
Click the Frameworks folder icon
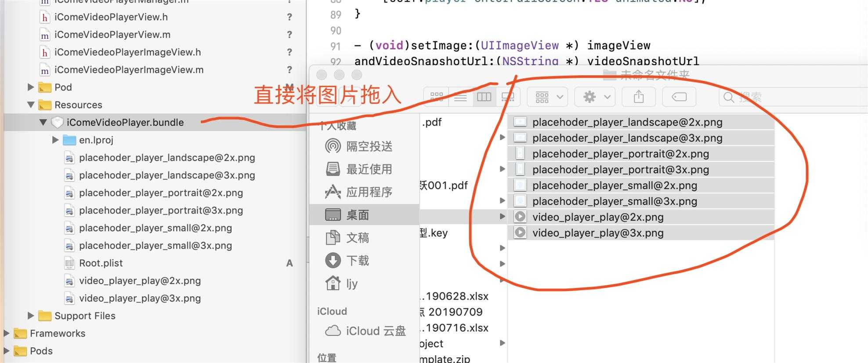[20, 333]
